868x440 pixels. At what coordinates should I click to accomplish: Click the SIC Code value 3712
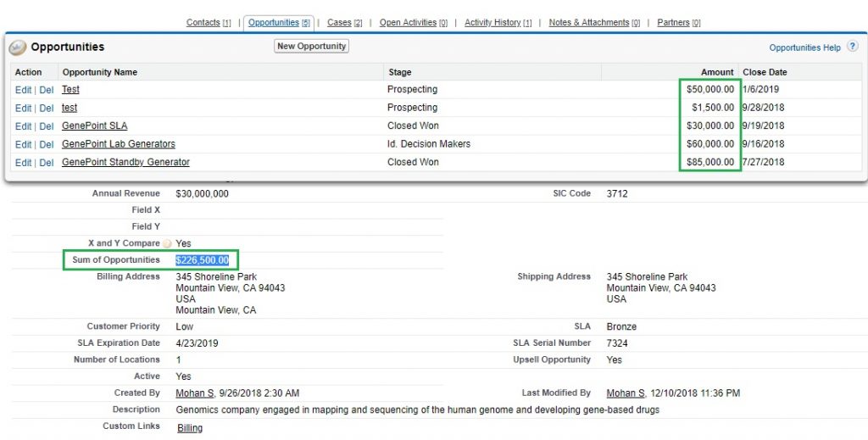[x=617, y=193]
